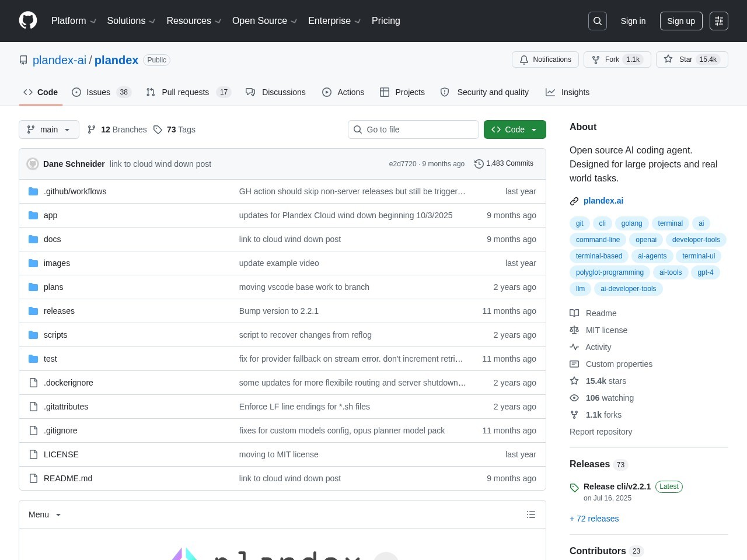
Task: Open commit hash e2d7720
Action: click(403, 164)
